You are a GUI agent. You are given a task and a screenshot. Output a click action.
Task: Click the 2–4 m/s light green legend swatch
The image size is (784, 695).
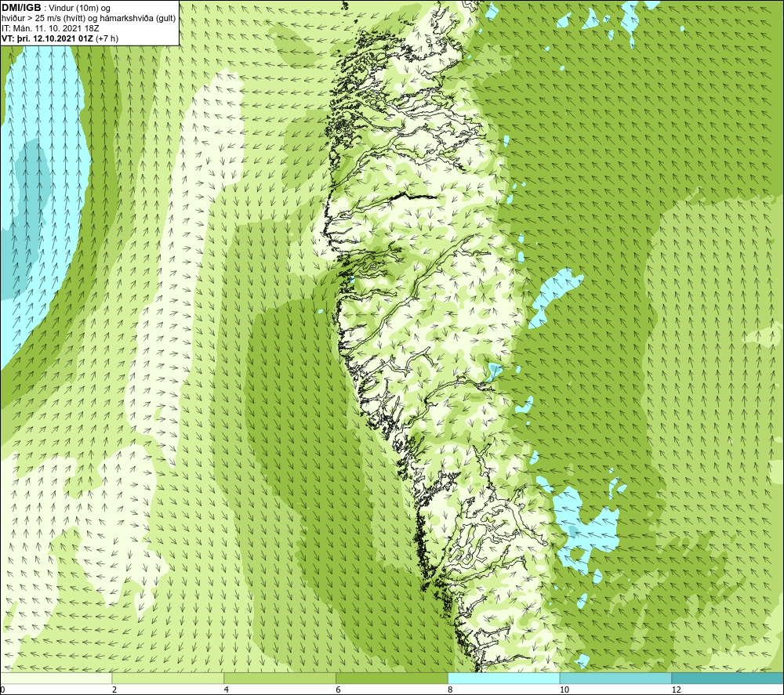(x=168, y=678)
